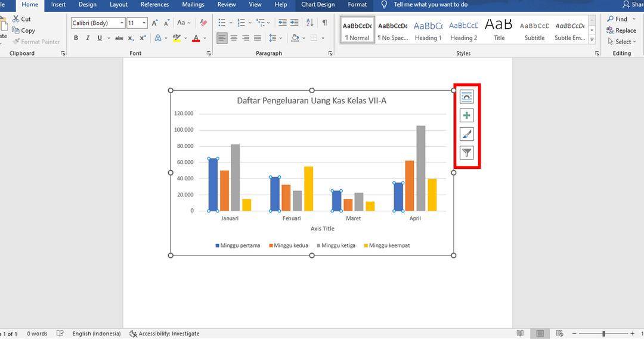Align text to the left
644x339 pixels.
pos(222,38)
